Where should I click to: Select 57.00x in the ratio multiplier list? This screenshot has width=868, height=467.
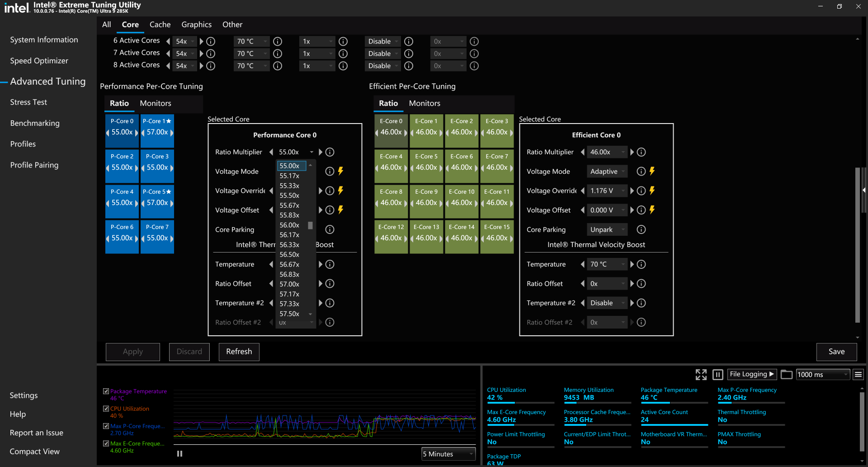tap(289, 284)
